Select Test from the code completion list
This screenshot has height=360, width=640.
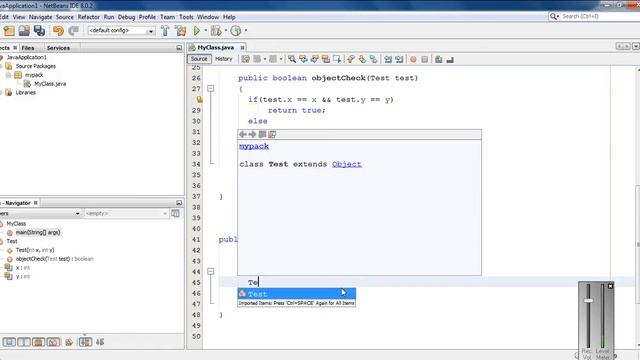coord(297,294)
